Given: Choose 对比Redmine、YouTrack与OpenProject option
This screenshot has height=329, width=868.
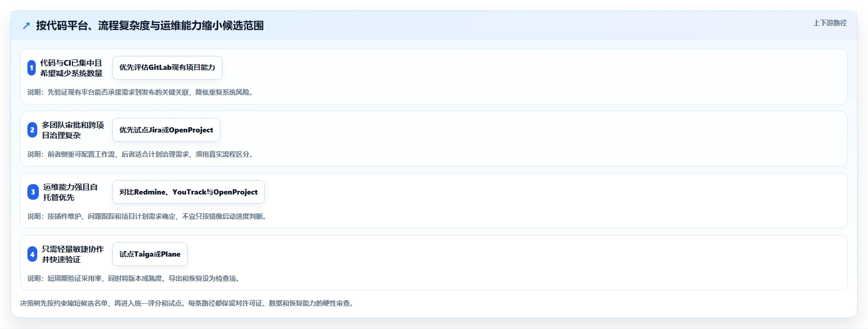Looking at the screenshot, I should [188, 192].
